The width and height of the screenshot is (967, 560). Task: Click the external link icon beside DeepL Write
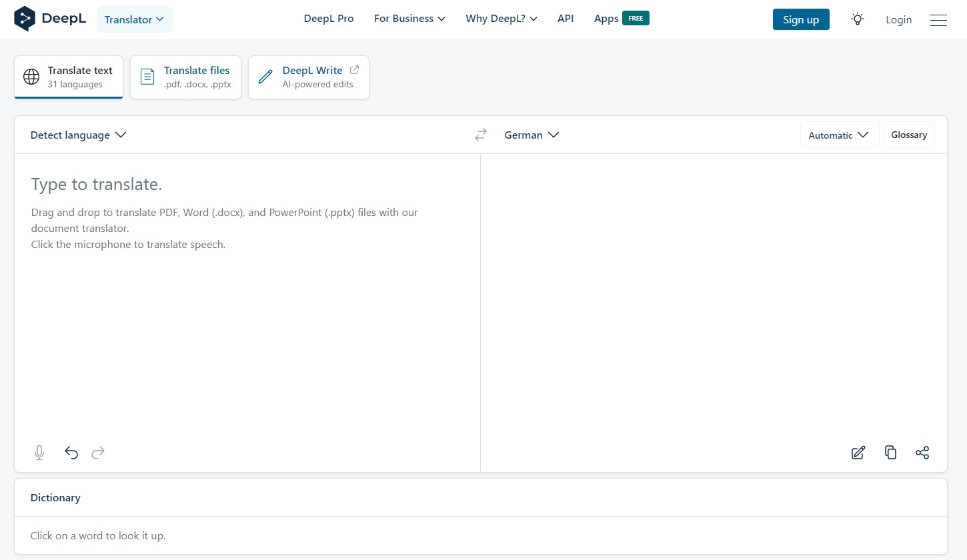pyautogui.click(x=354, y=69)
